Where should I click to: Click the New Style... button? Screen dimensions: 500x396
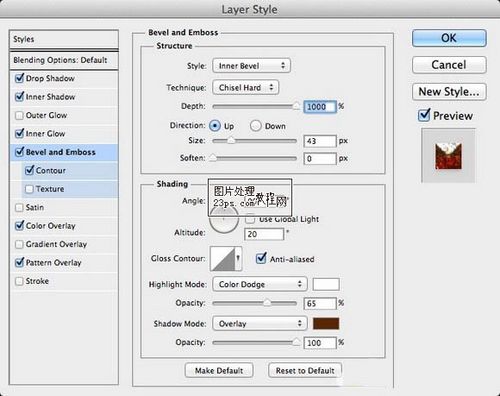tap(449, 91)
